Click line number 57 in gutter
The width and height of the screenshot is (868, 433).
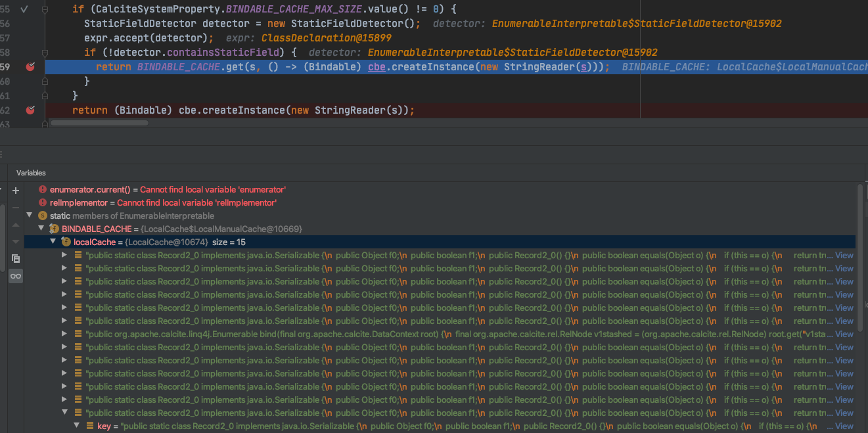(x=5, y=38)
